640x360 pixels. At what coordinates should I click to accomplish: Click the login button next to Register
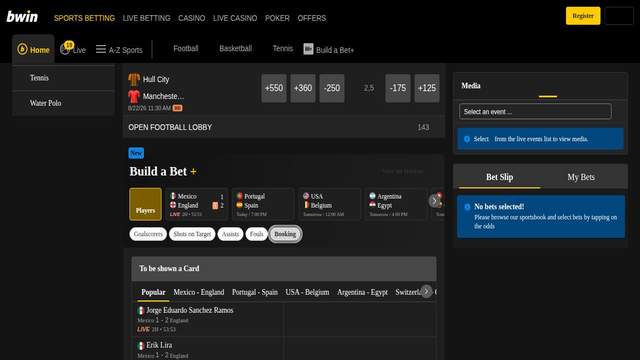tap(619, 16)
